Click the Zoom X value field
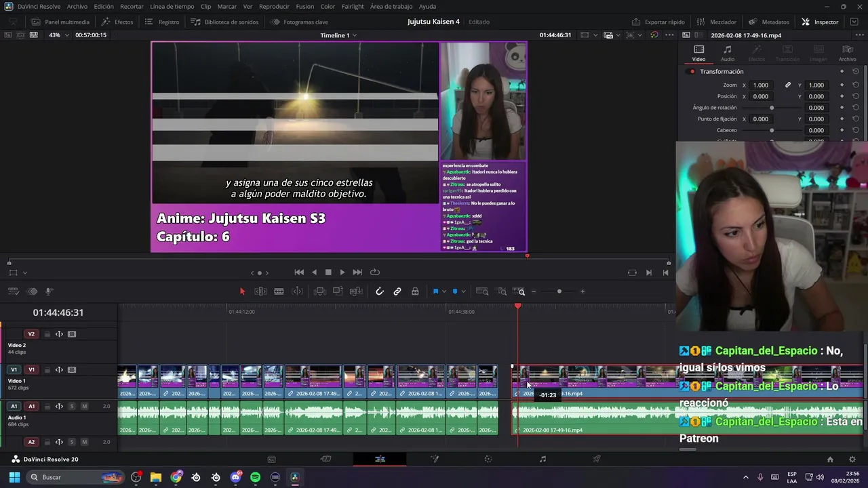 pos(761,85)
